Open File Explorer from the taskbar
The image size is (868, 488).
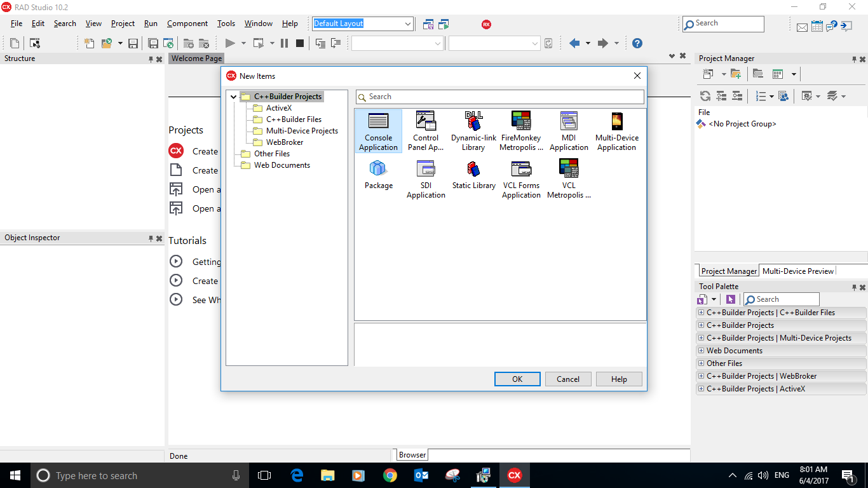(328, 475)
